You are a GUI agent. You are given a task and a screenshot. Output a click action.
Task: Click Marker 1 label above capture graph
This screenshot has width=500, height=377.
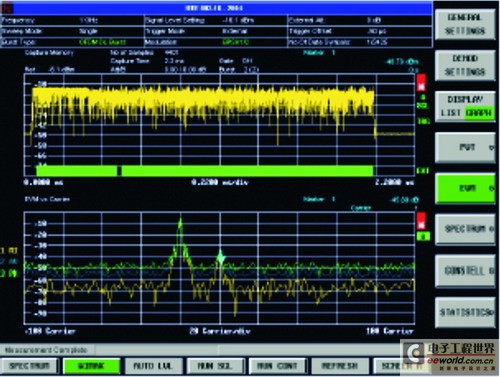pyautogui.click(x=319, y=52)
